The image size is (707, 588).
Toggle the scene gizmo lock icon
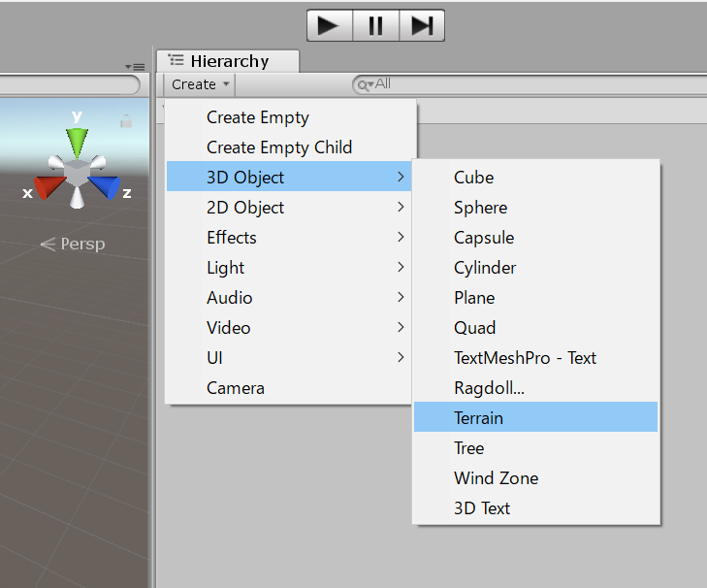click(x=125, y=121)
